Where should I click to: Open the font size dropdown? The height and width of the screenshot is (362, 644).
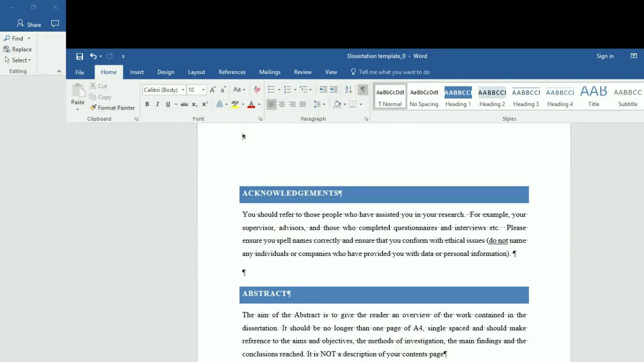click(203, 90)
